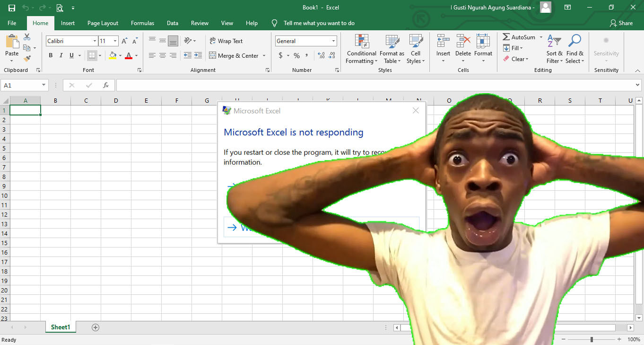The image size is (644, 345).
Task: Apply Align Right to cell
Action: 173,55
